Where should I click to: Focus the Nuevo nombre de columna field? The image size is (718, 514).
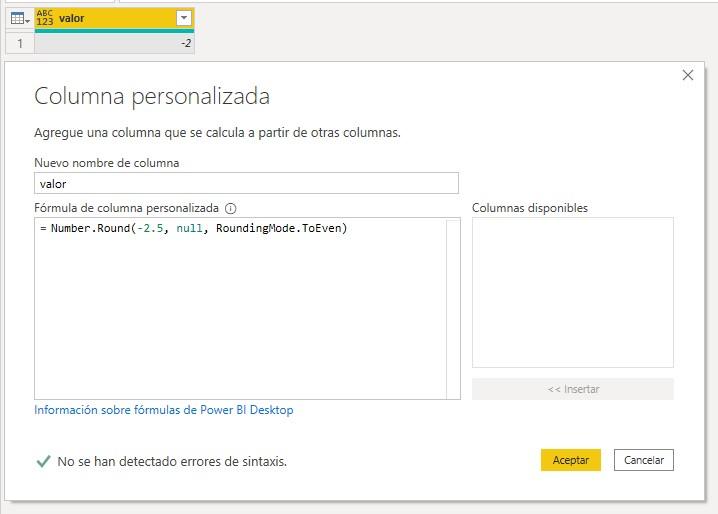[246, 183]
